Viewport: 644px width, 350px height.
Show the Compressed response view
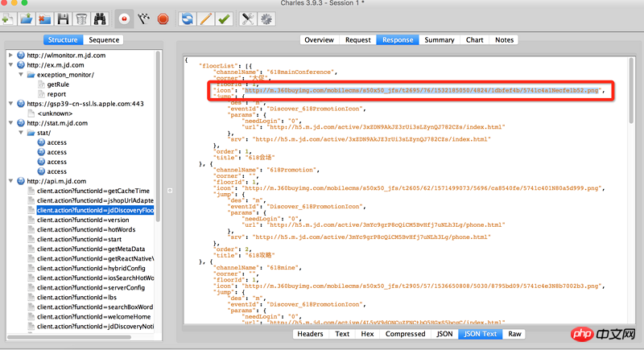pos(405,334)
